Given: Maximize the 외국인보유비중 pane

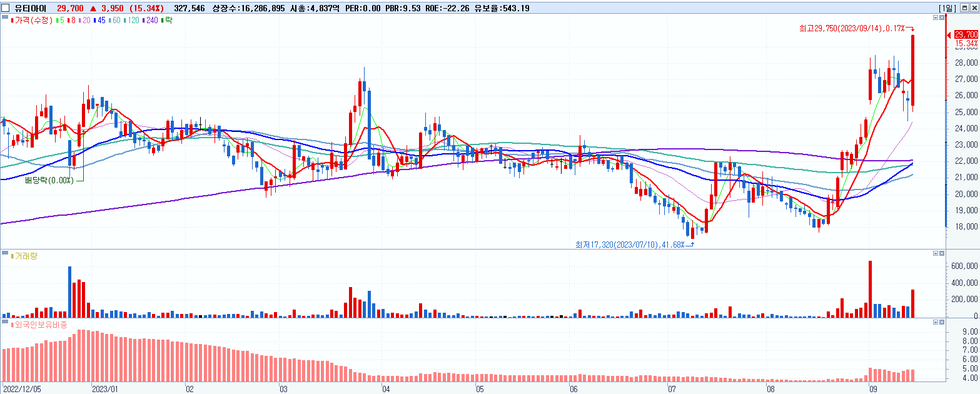Looking at the screenshot, I should [935, 322].
